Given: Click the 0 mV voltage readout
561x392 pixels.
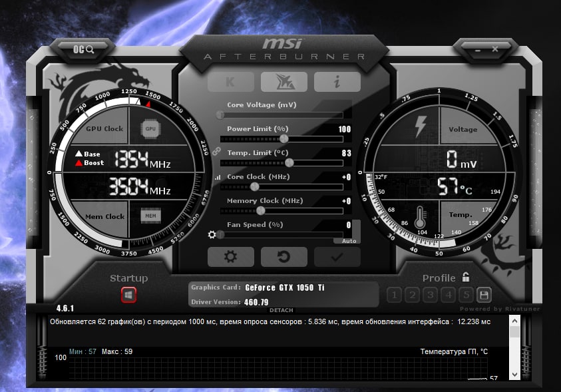Looking at the screenshot, I should [x=462, y=159].
